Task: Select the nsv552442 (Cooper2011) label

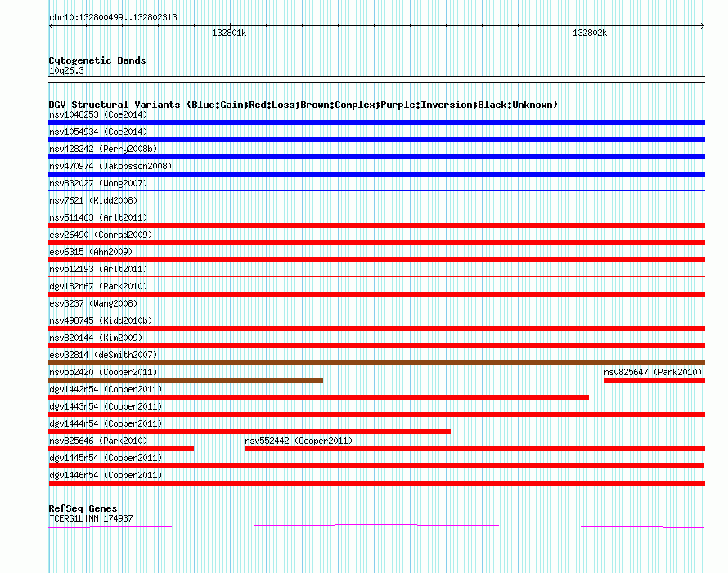Action: [x=299, y=441]
